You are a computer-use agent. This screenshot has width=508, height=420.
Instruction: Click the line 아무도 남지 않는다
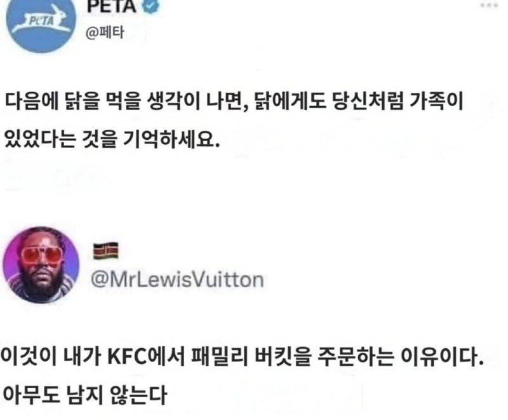click(x=84, y=395)
